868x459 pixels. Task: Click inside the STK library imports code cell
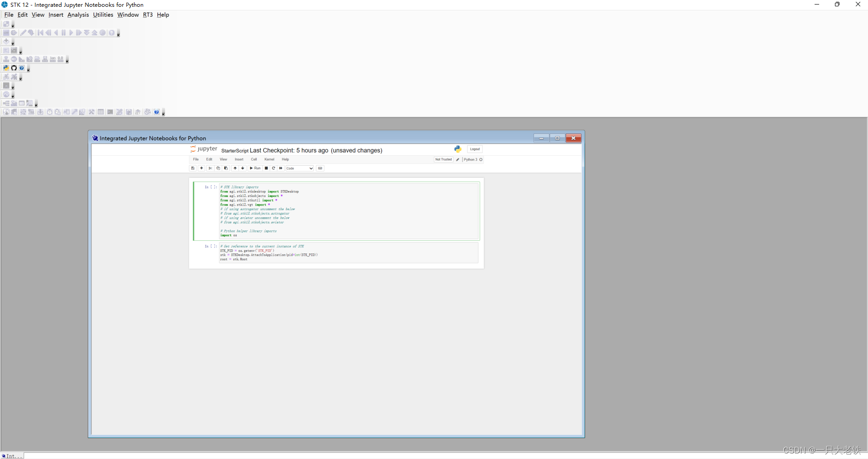tap(348, 211)
